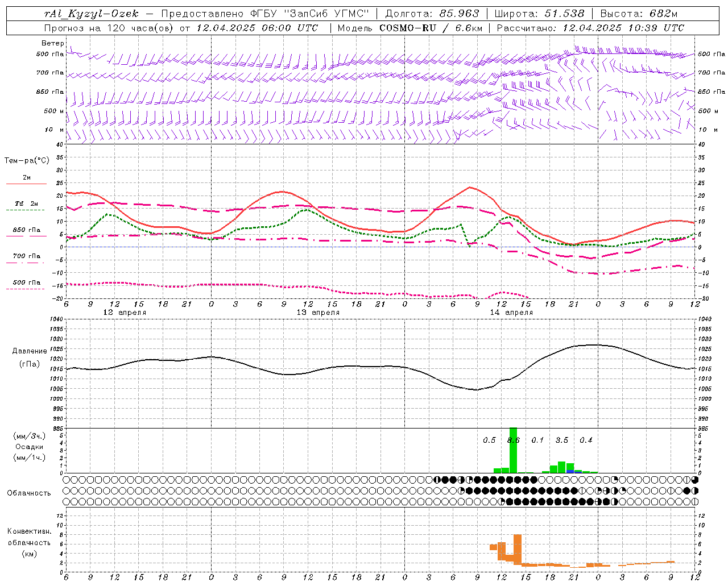728x582 pixels.
Task: Click the Td 2м legend entry
Action: (26, 203)
